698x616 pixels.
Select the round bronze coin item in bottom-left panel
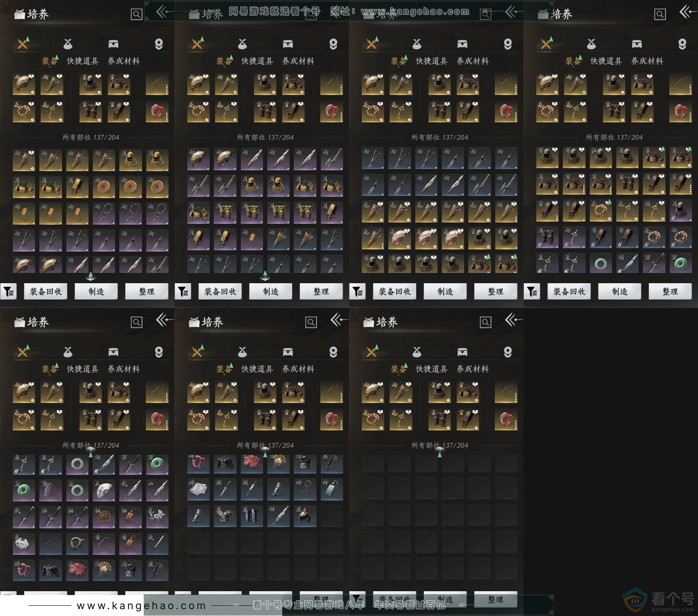104,517
